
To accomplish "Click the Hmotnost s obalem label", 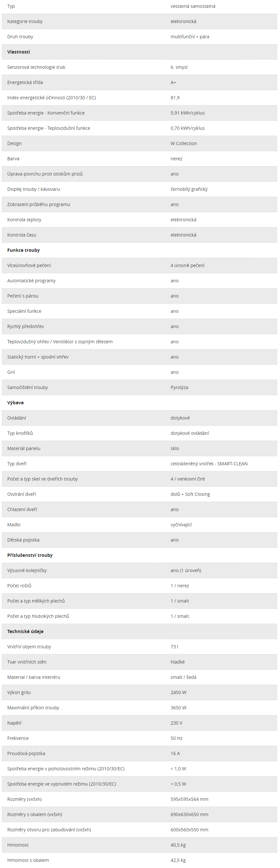I will click(28, 860).
